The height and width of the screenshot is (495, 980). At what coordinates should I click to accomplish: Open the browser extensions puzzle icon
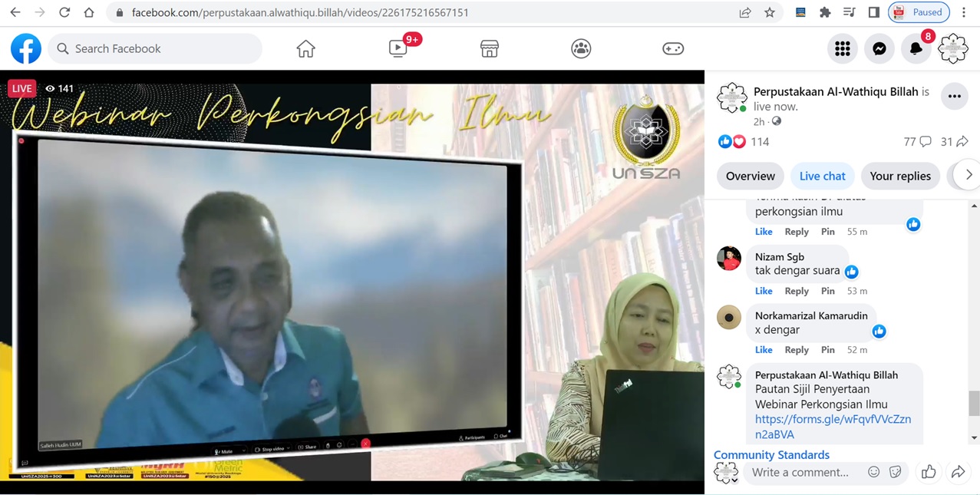click(x=825, y=12)
